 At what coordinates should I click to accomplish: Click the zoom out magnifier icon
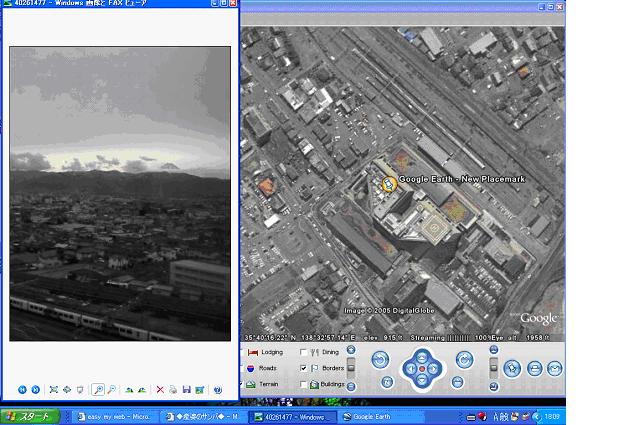click(x=111, y=389)
